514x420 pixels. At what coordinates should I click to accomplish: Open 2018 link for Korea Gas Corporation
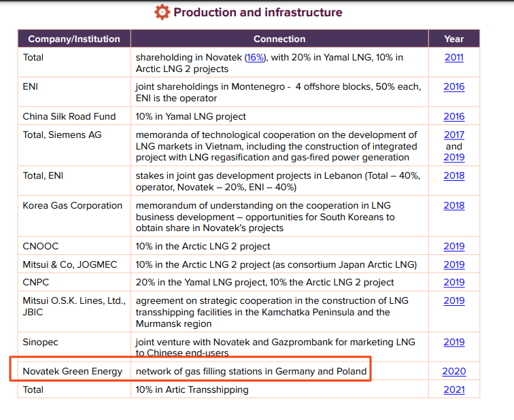point(454,205)
